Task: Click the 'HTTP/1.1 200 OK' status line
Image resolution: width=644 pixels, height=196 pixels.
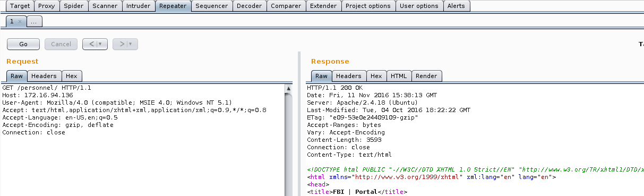Action: 334,88
